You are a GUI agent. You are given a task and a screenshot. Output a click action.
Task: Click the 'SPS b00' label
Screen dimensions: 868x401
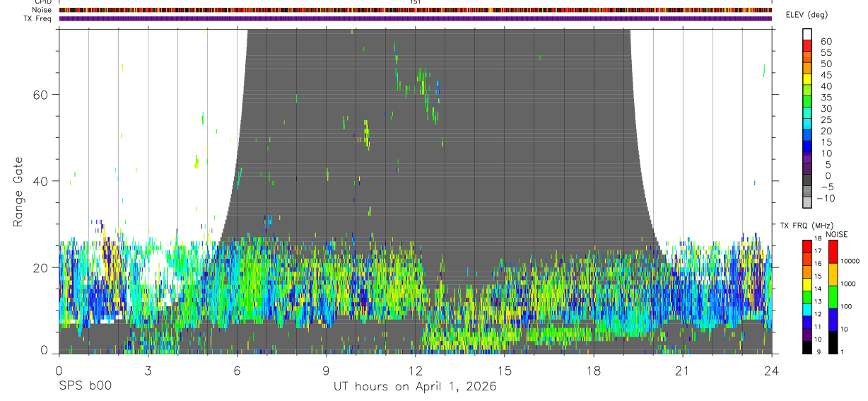coord(85,387)
